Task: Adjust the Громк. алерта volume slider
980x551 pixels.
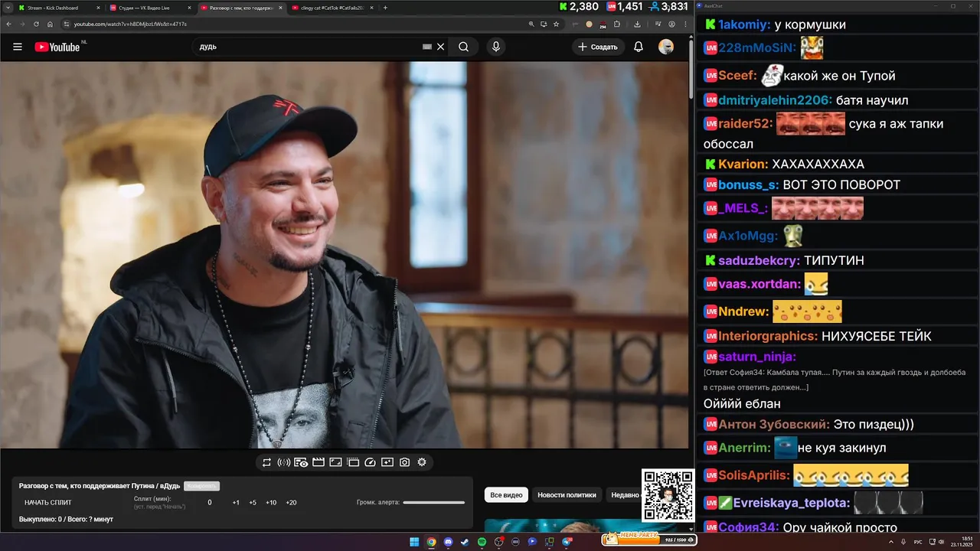Action: [x=433, y=503]
